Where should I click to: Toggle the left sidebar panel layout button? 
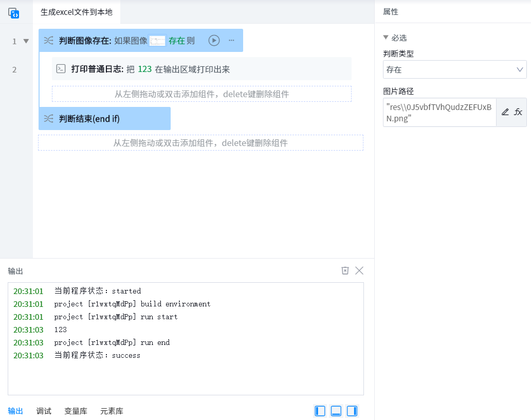320,411
